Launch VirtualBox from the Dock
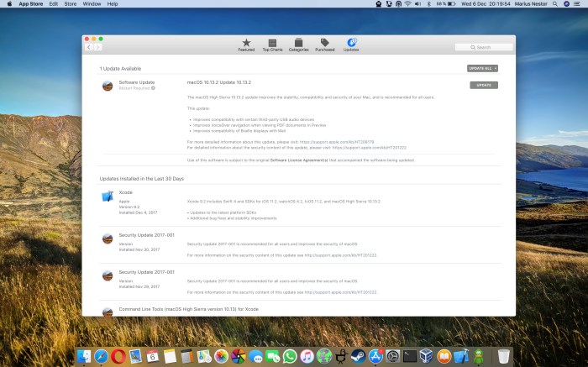This screenshot has height=367, width=588. (427, 356)
